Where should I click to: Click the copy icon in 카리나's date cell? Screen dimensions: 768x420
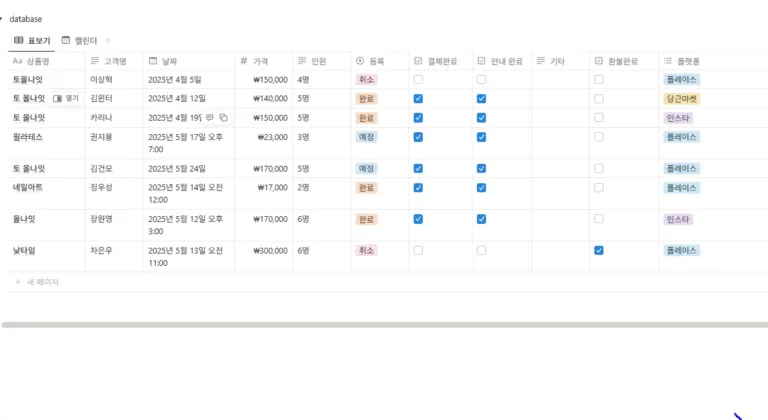(224, 118)
